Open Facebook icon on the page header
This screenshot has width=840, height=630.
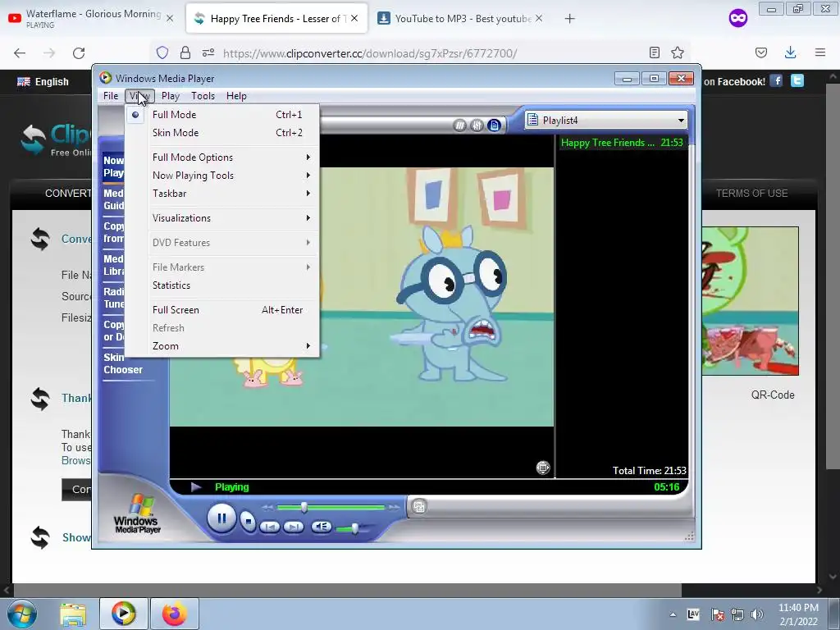point(776,81)
